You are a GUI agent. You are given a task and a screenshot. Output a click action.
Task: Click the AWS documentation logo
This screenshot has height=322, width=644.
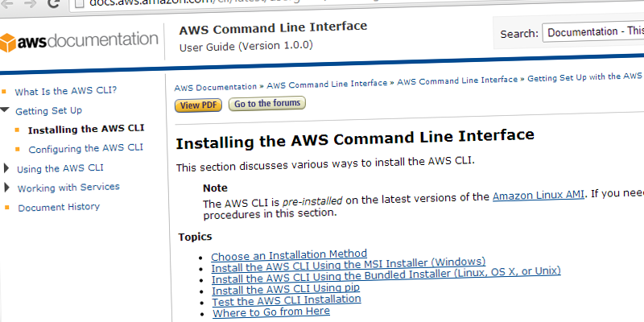[x=79, y=39]
